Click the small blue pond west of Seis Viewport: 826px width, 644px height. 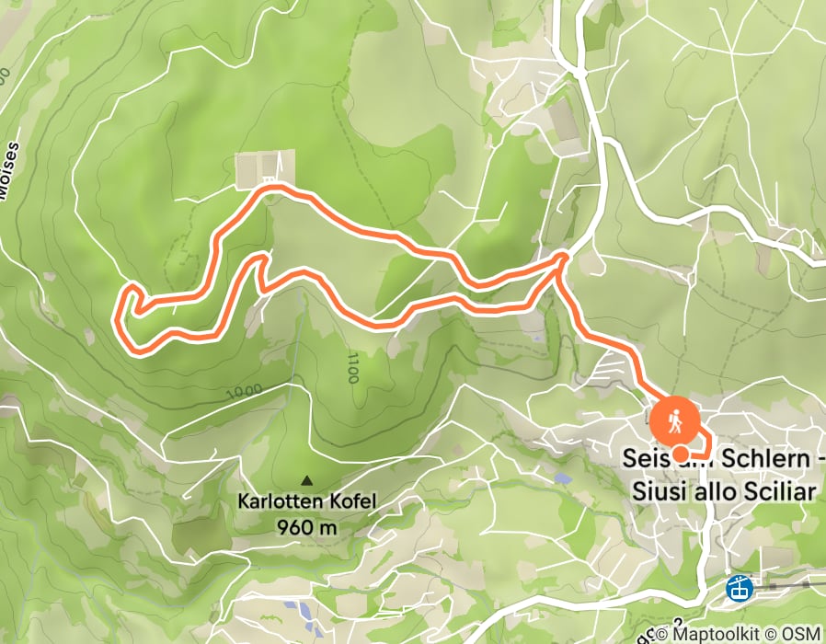(563, 478)
